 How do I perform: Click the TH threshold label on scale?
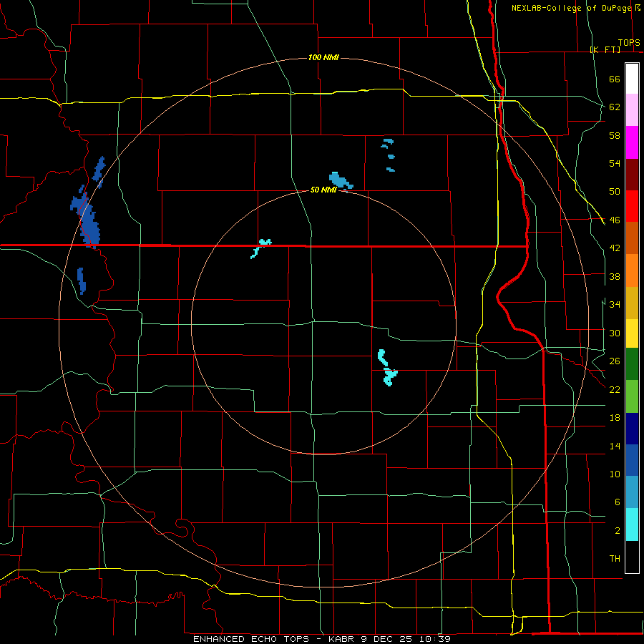coord(615,559)
